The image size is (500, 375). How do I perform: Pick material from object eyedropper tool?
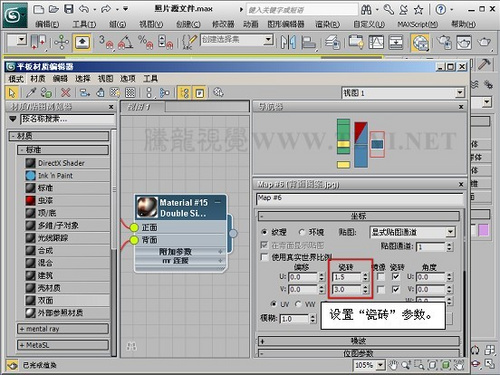tap(31, 93)
